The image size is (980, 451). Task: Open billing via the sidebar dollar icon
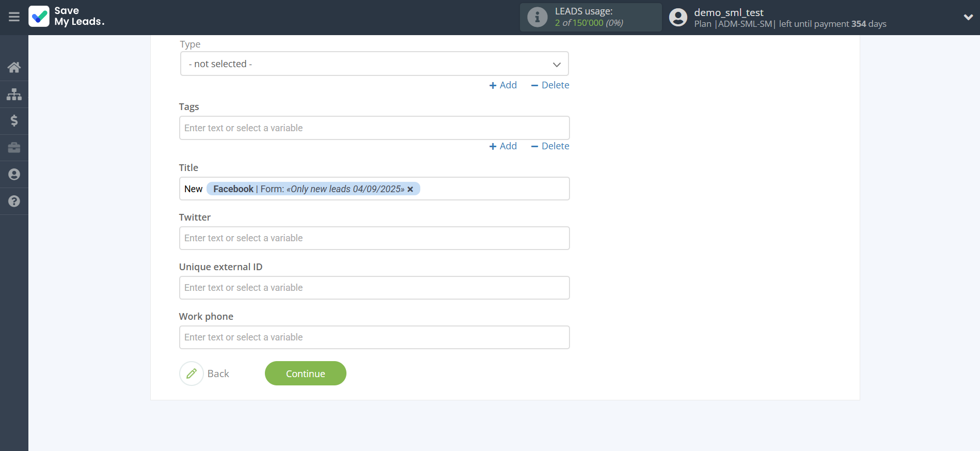pos(14,121)
